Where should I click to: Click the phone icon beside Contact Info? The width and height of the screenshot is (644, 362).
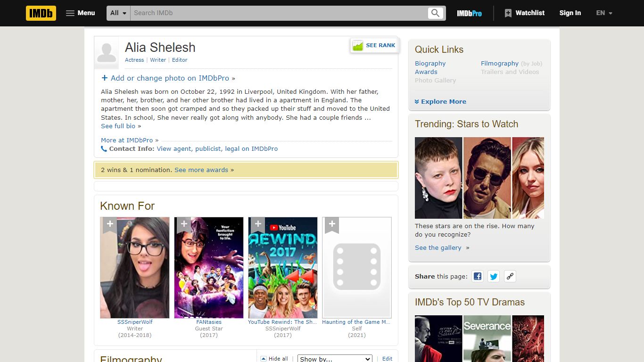(x=104, y=149)
